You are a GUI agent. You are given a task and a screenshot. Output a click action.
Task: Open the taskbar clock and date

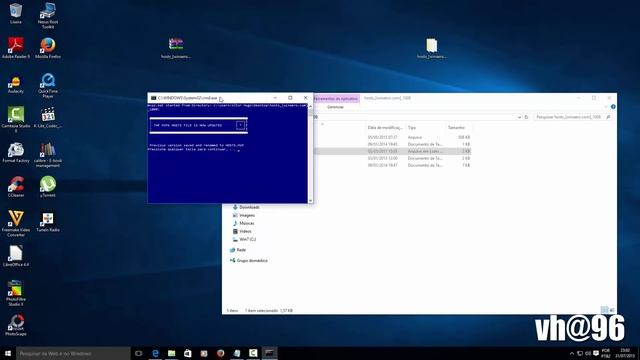click(x=625, y=353)
